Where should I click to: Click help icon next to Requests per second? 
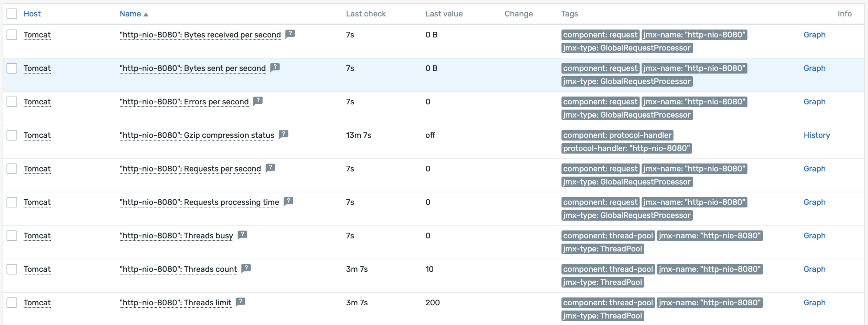pos(270,168)
